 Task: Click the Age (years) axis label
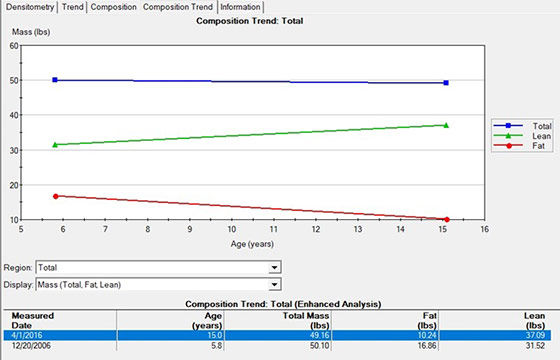point(252,244)
